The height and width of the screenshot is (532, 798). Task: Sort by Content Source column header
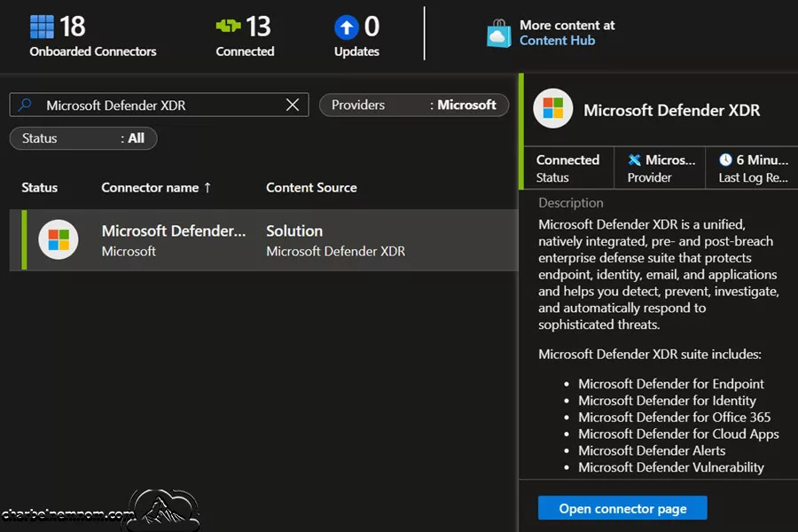click(311, 188)
